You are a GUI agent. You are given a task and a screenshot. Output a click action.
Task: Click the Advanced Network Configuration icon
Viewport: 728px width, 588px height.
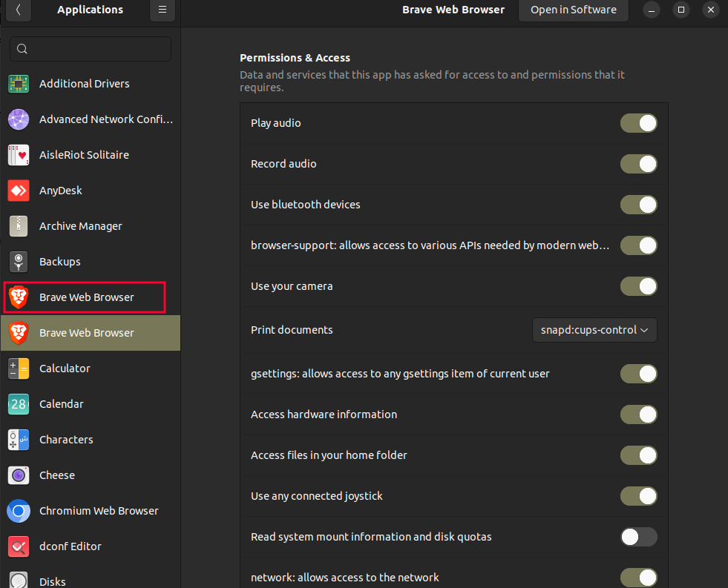(x=19, y=119)
